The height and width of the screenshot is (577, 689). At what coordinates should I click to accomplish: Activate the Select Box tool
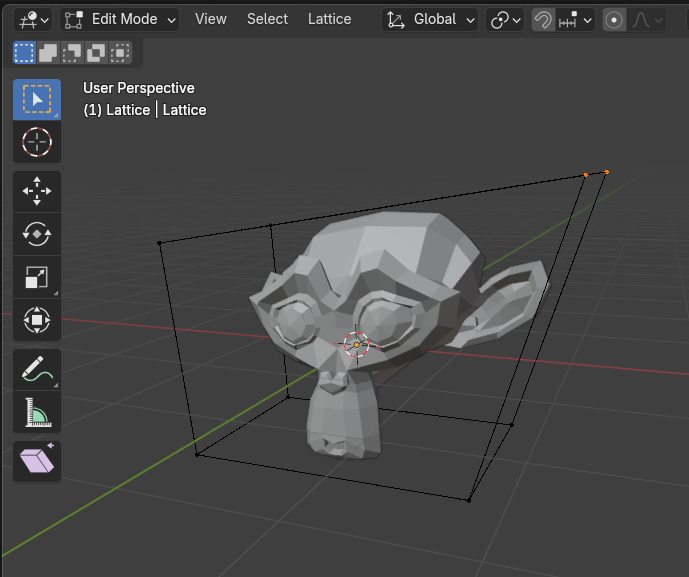tap(37, 99)
